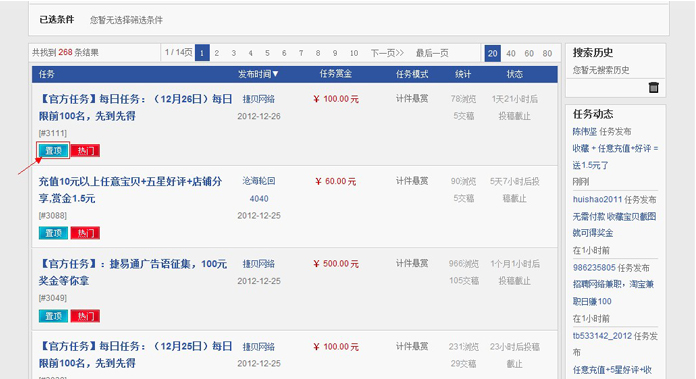
Task: Go to page 5 of results
Action: click(267, 53)
